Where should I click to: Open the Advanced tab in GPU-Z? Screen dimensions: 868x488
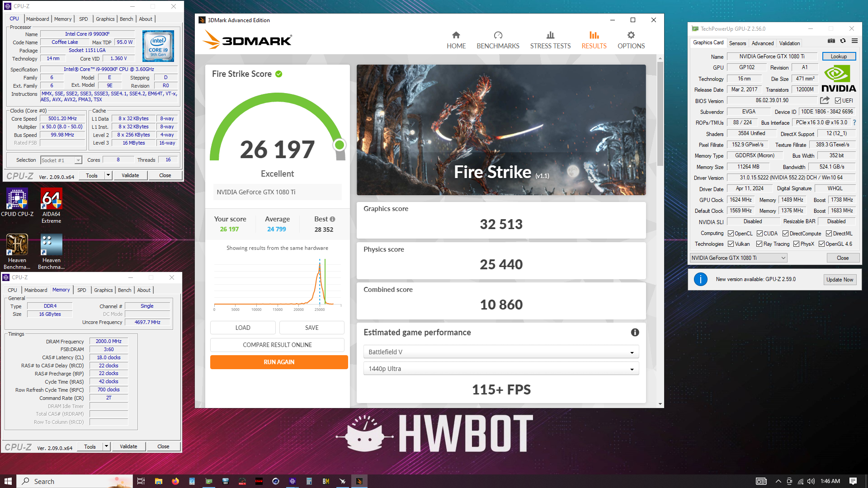[763, 43]
